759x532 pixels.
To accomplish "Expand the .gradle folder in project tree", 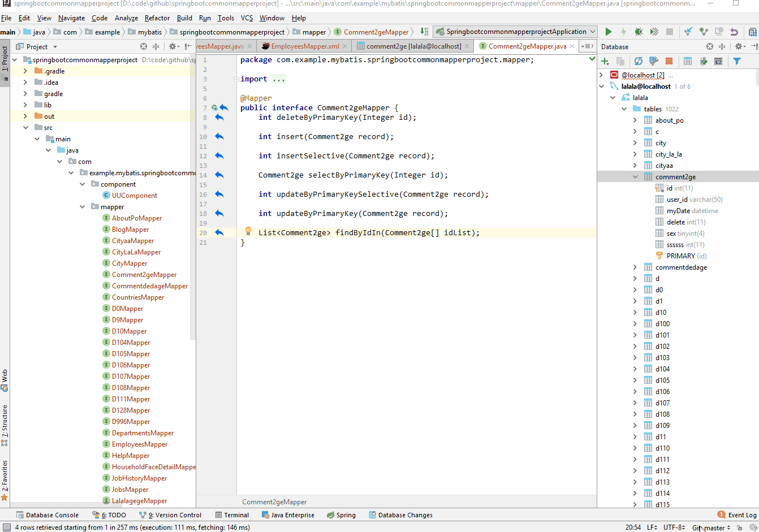I will [25, 71].
